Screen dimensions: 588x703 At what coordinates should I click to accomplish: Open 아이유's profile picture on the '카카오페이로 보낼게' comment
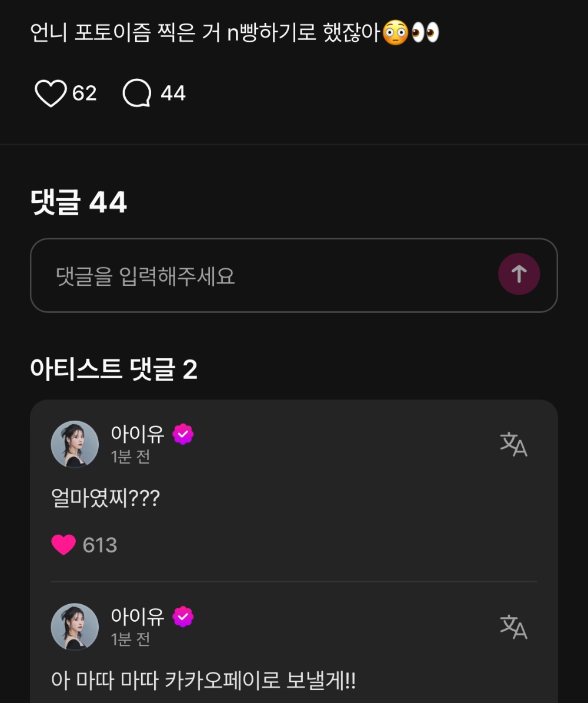tap(75, 627)
